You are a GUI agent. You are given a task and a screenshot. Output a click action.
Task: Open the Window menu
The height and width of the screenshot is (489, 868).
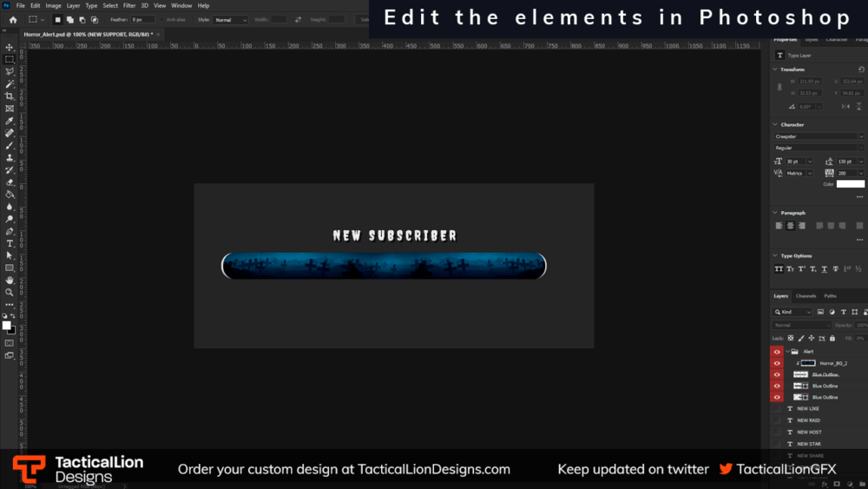(x=181, y=5)
